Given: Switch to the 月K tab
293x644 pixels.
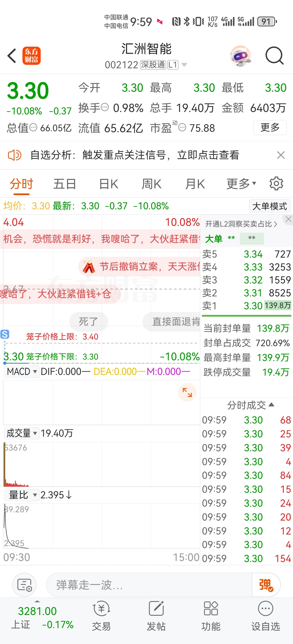Looking at the screenshot, I should pos(195,184).
